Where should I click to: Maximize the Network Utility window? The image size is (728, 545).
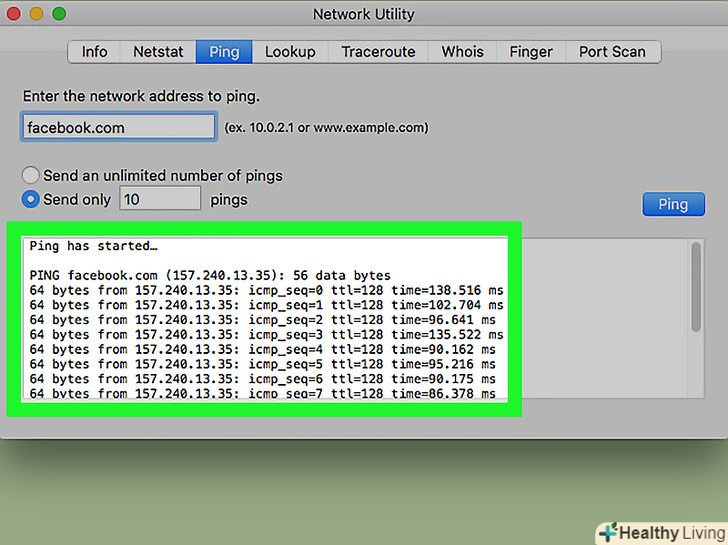tap(59, 13)
